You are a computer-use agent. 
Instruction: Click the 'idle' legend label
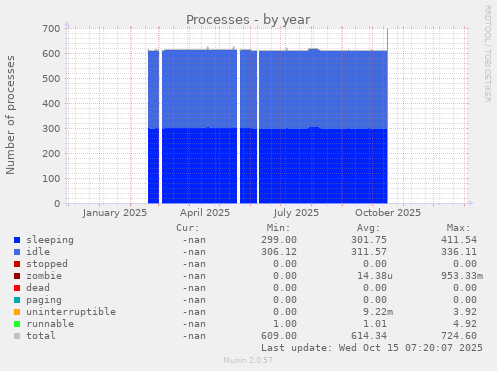(38, 252)
